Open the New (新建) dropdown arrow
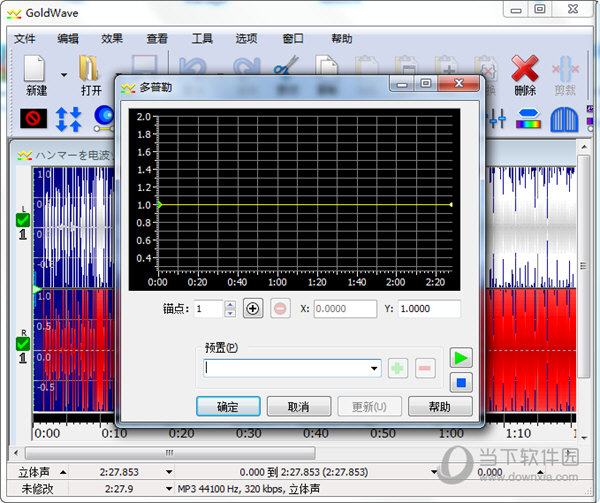600x503 pixels. [x=64, y=75]
